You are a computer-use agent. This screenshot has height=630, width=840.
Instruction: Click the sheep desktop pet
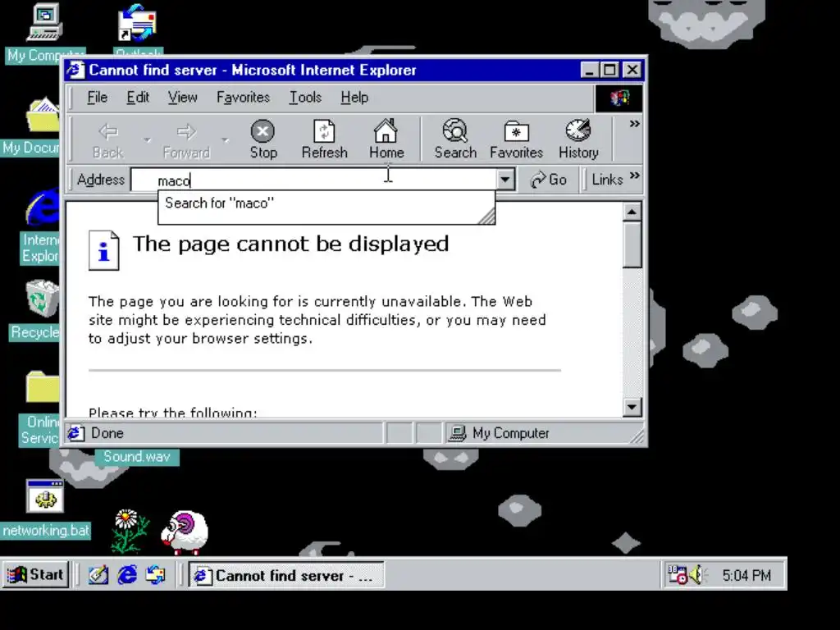pyautogui.click(x=185, y=532)
